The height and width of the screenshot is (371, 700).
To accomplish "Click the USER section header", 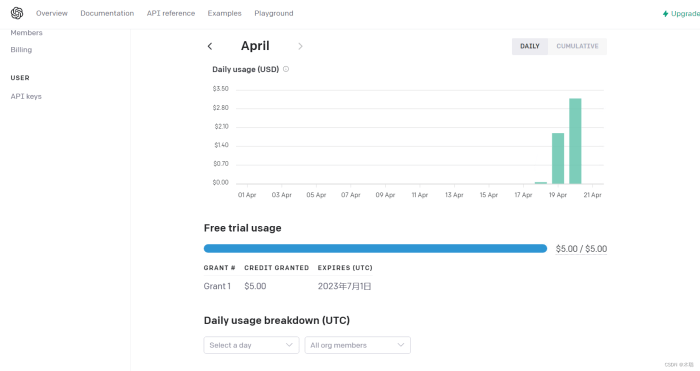I will pyautogui.click(x=20, y=78).
